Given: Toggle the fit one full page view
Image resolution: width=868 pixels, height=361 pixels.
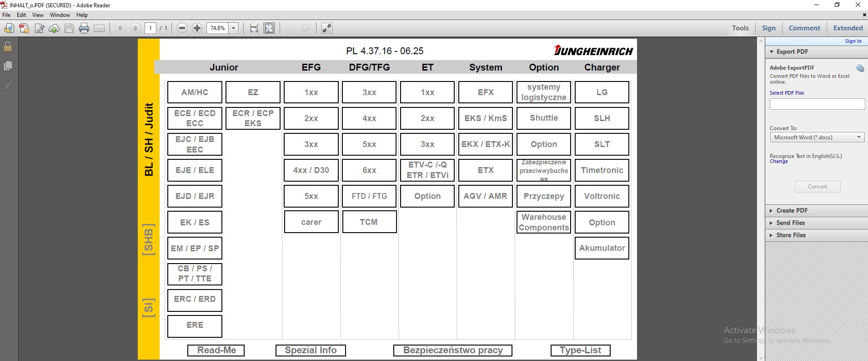Looking at the screenshot, I should pyautogui.click(x=269, y=28).
